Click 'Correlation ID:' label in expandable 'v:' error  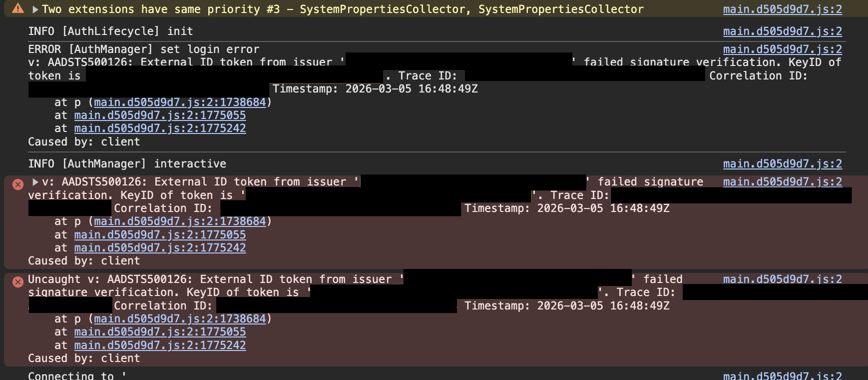(x=163, y=208)
